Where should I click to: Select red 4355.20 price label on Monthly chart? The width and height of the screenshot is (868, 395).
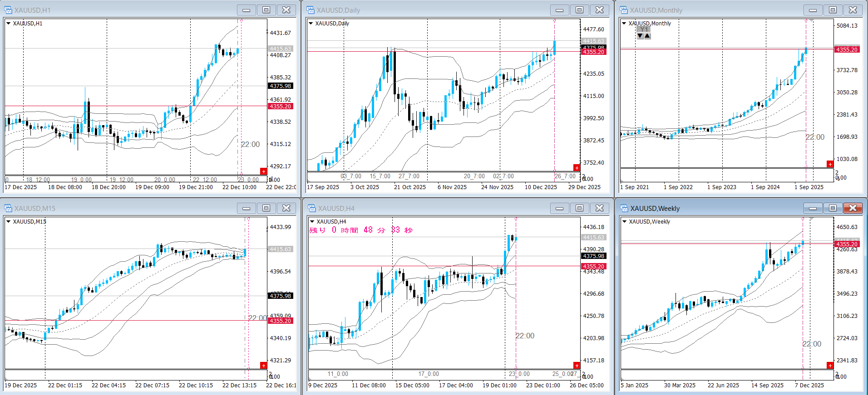847,49
